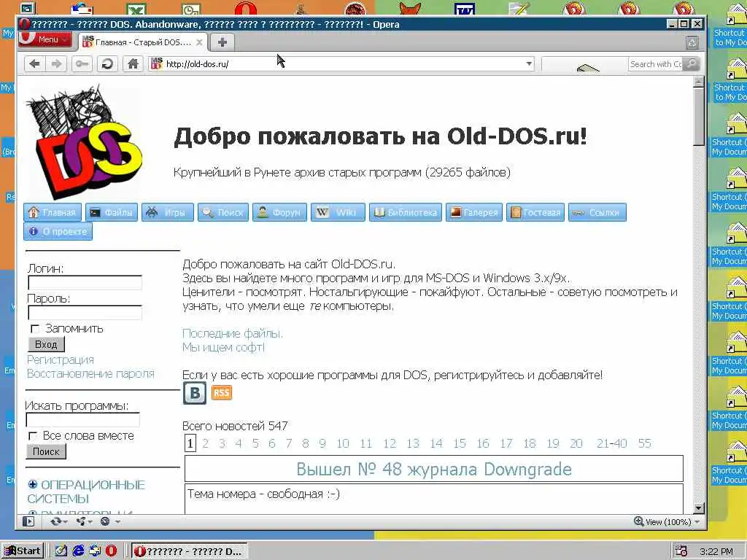Viewport: 747px width, 560px height.
Task: Go to news page 10
Action: tap(343, 444)
